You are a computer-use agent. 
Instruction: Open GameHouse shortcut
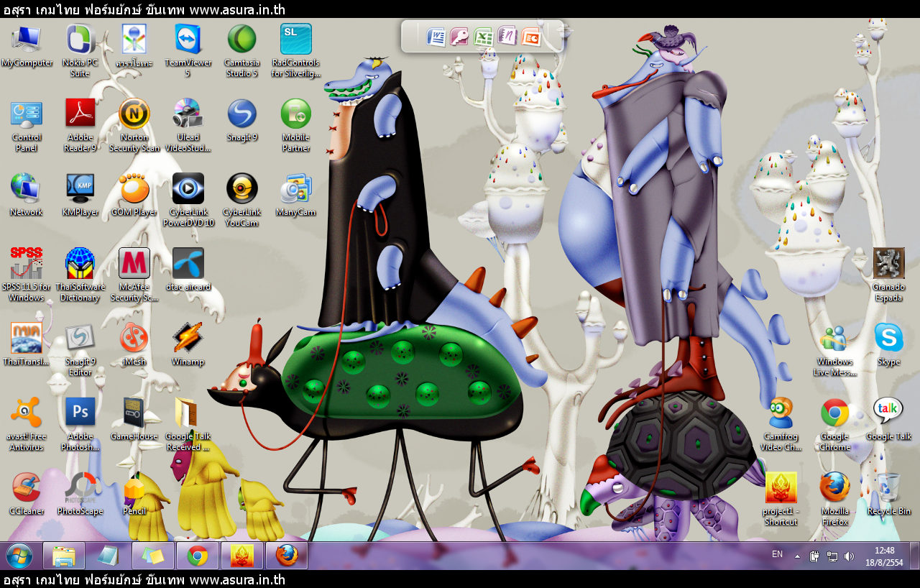tap(134, 420)
